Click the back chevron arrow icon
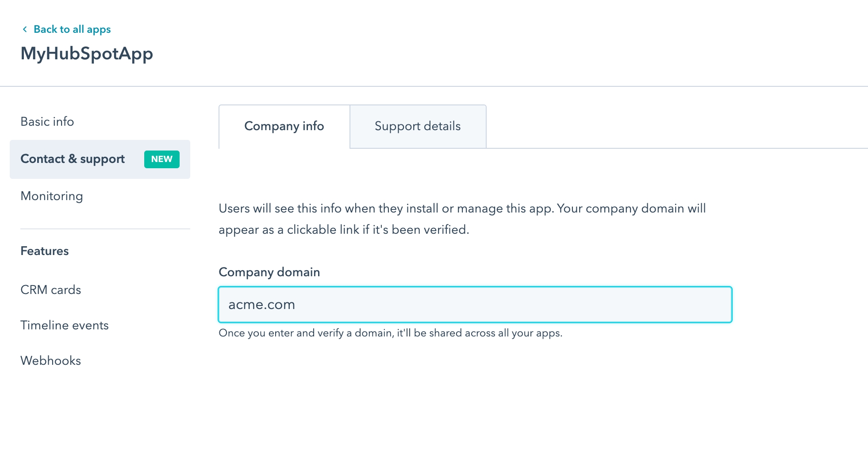Image resolution: width=868 pixels, height=456 pixels. click(x=25, y=29)
